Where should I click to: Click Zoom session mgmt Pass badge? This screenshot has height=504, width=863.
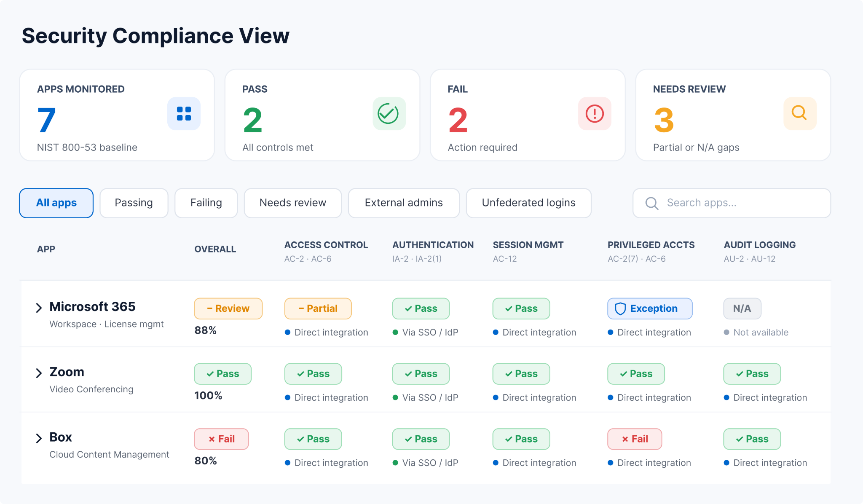coord(521,374)
